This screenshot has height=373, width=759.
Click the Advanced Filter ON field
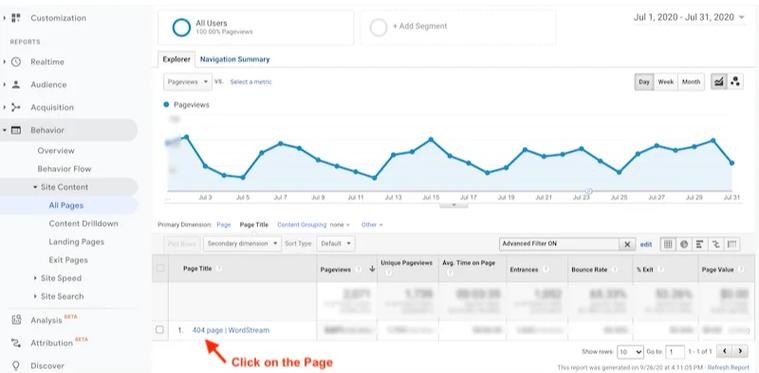[560, 244]
